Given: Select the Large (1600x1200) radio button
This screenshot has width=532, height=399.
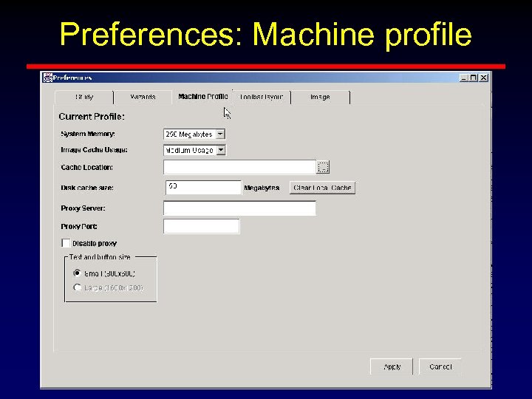Looking at the screenshot, I should (x=77, y=287).
